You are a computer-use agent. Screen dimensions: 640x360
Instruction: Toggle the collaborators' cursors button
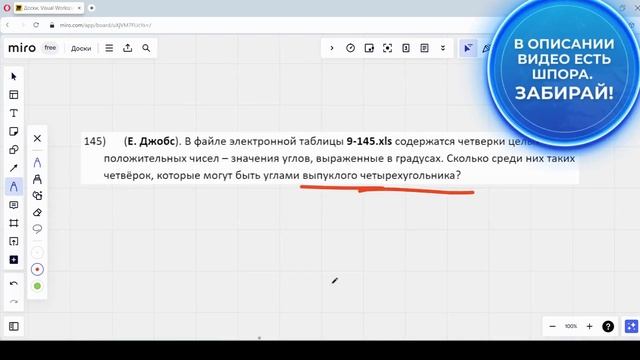point(468,48)
